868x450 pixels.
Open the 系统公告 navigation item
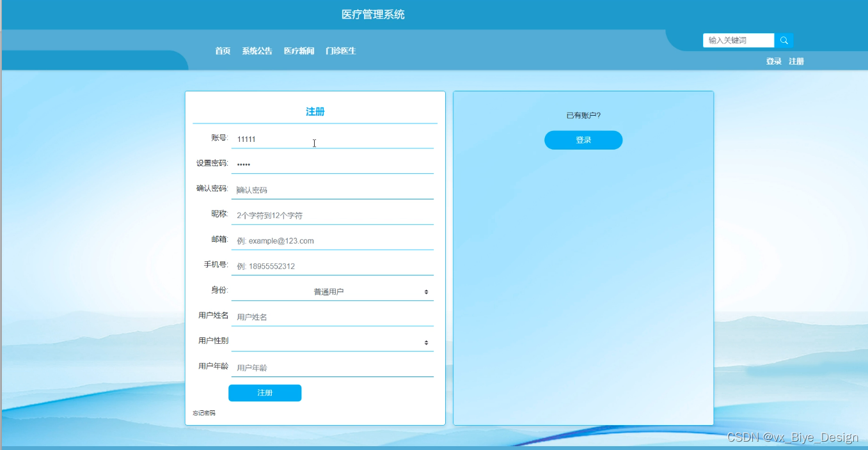tap(257, 51)
